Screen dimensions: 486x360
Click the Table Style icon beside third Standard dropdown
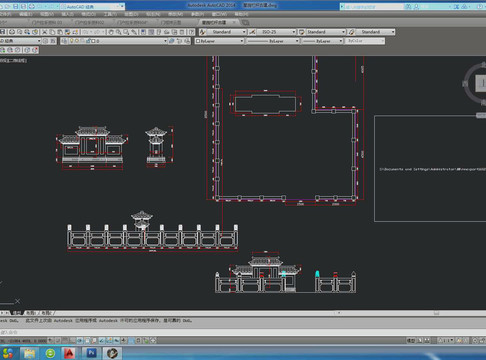tap(302, 32)
